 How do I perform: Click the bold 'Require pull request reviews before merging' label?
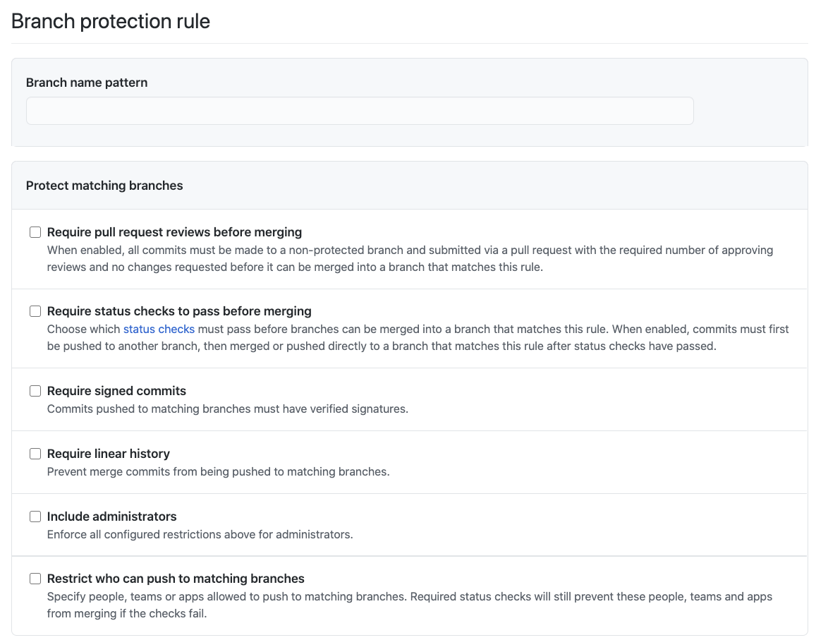tap(174, 232)
